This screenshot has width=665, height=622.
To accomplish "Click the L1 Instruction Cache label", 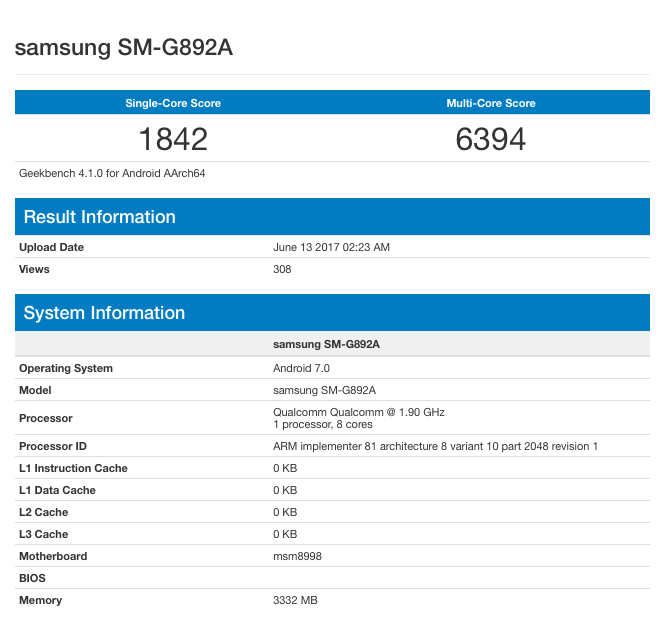I will click(x=73, y=468).
